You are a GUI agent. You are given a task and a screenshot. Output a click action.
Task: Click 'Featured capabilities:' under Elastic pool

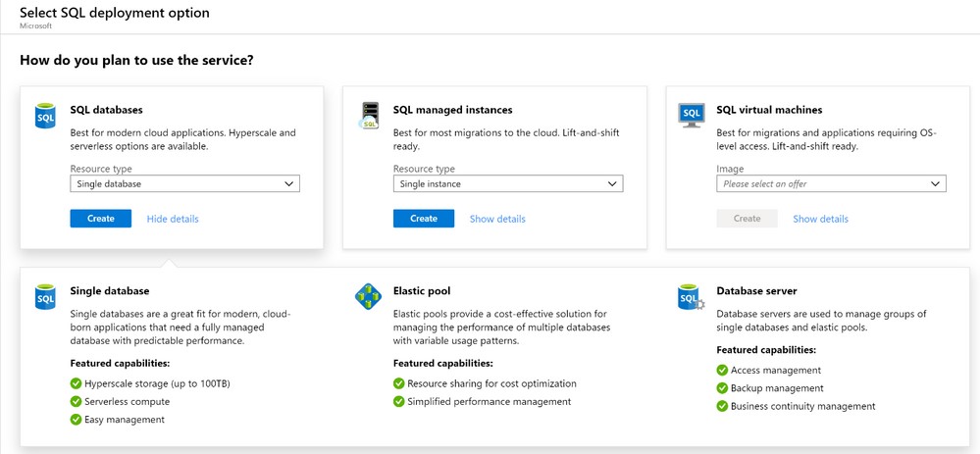(x=443, y=363)
